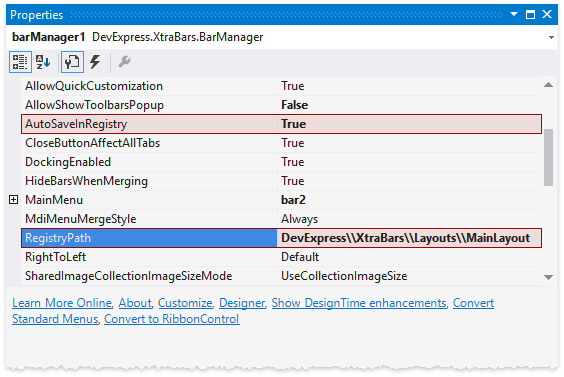Click the DockingEnabled True value
Screen dimensions: 564x377
tap(409, 162)
